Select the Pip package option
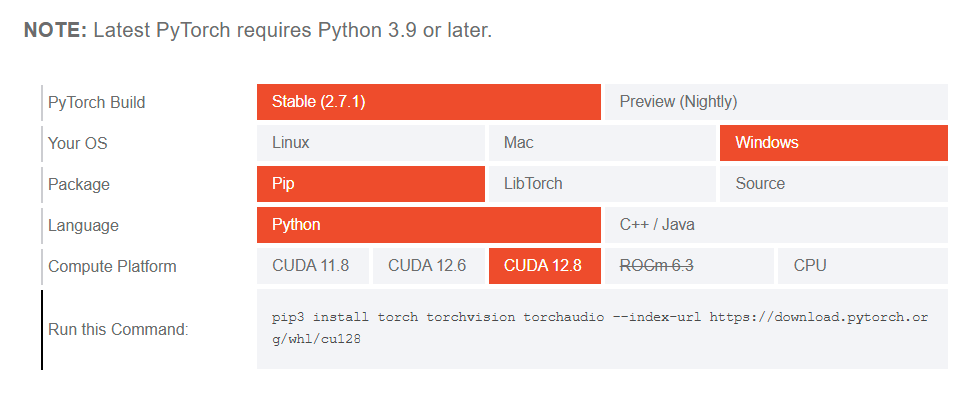975x399 pixels. [x=371, y=184]
